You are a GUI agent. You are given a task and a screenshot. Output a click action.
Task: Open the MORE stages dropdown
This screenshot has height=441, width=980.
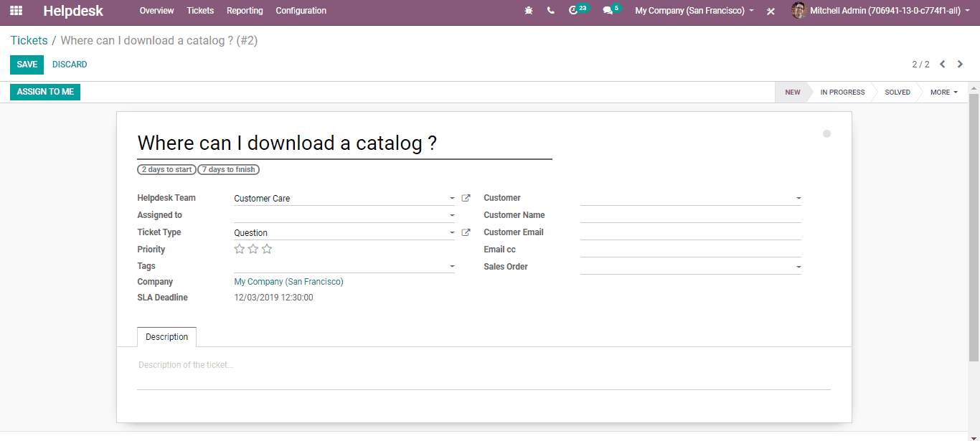(x=944, y=93)
